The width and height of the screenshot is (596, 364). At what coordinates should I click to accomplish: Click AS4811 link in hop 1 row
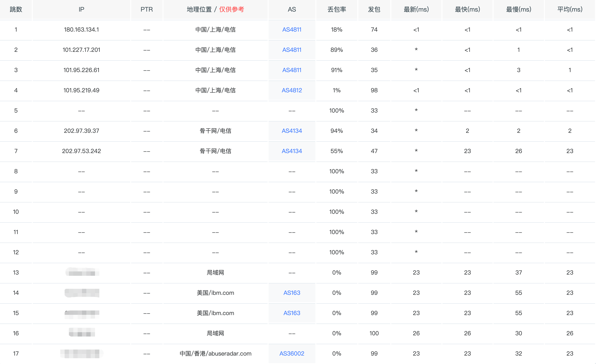[x=292, y=29]
